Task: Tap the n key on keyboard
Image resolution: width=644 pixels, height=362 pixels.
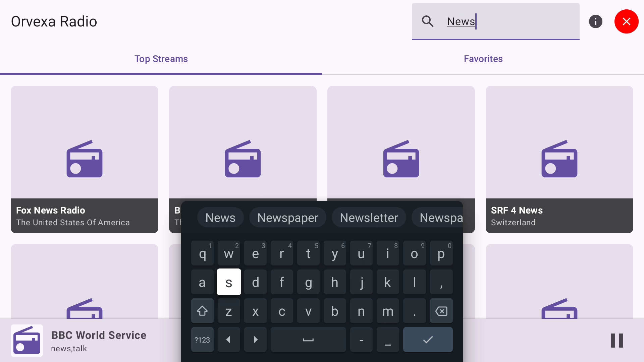Action: click(x=361, y=311)
